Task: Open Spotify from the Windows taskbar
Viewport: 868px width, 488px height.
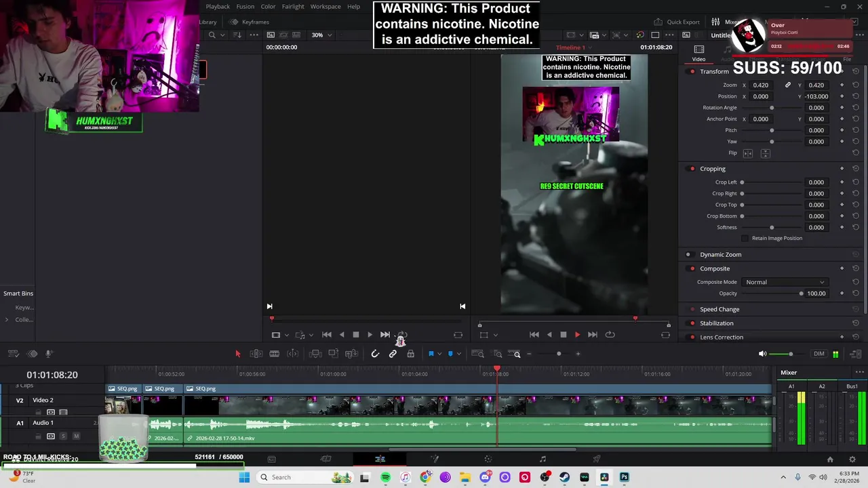Action: coord(385,477)
